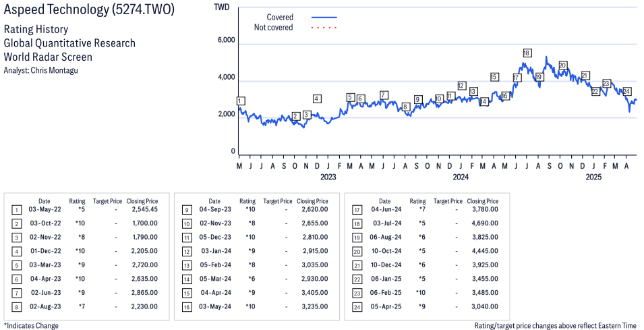Click the boxed number 12 beside 03-Jan-24

pyautogui.click(x=187, y=252)
